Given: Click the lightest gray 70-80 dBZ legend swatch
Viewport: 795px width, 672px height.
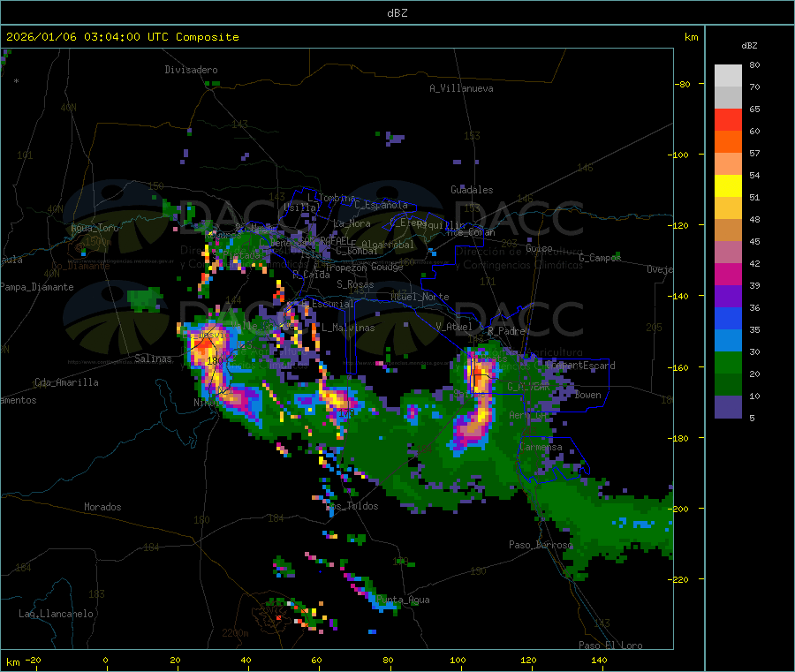Looking at the screenshot, I should point(728,76).
